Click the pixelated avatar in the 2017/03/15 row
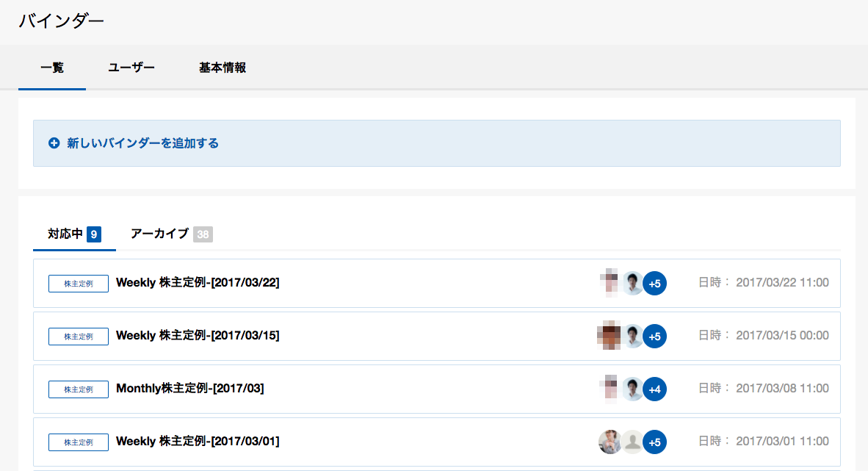The height and width of the screenshot is (471, 868). tap(609, 336)
